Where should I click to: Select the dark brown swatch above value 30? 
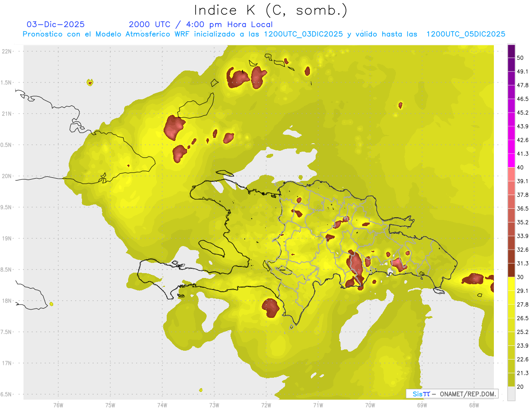511,270
